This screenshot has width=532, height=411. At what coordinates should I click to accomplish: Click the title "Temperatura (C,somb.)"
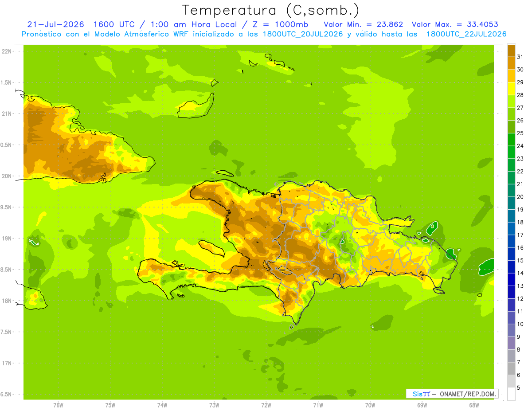[271, 10]
